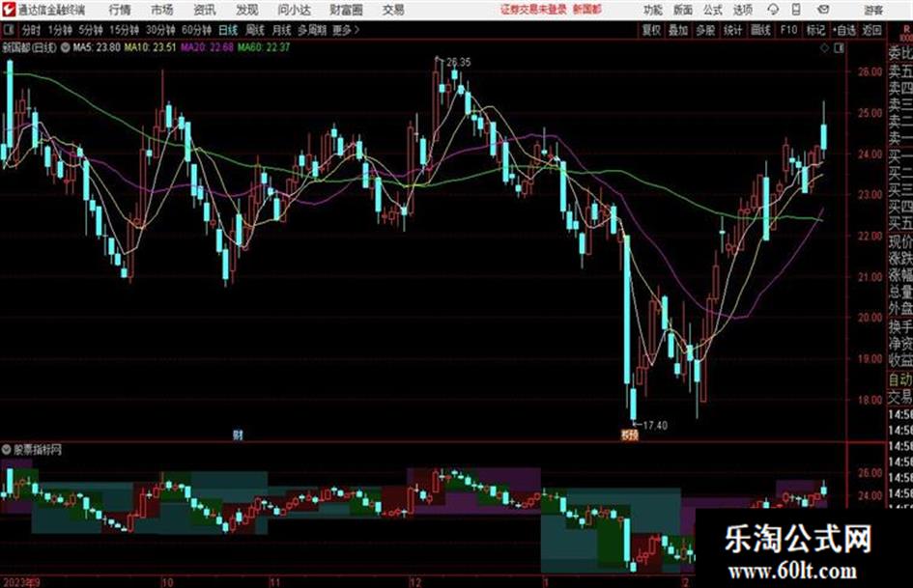Switch to the 分时 chart tab
The image size is (913, 588).
tap(32, 30)
